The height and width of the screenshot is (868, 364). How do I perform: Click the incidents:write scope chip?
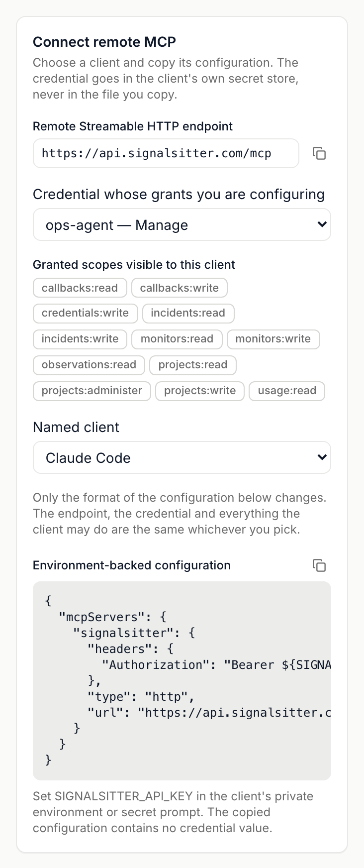click(80, 339)
